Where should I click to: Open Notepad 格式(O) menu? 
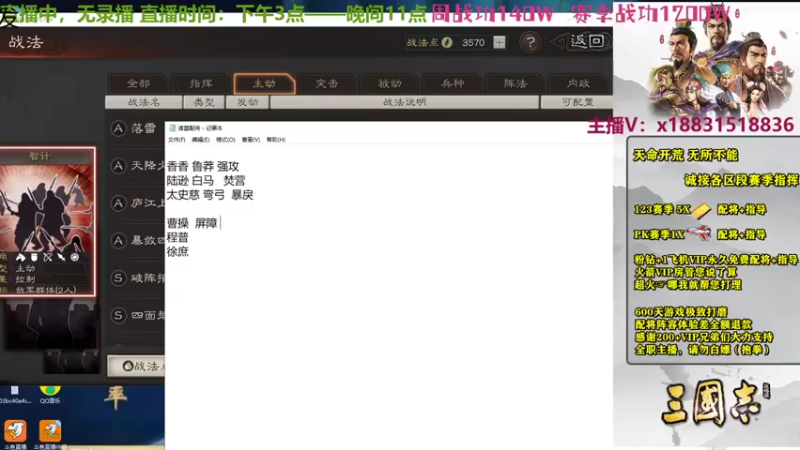pyautogui.click(x=226, y=140)
